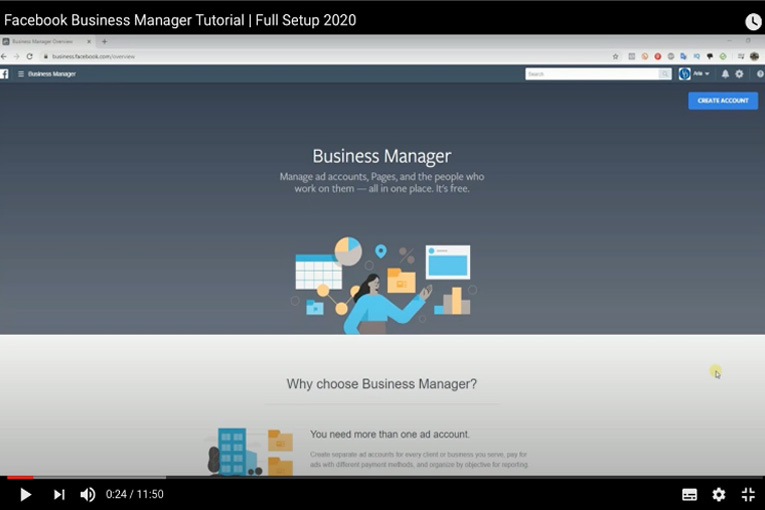Open the Business Manager hamburger menu
The width and height of the screenshot is (765, 510).
pos(20,74)
